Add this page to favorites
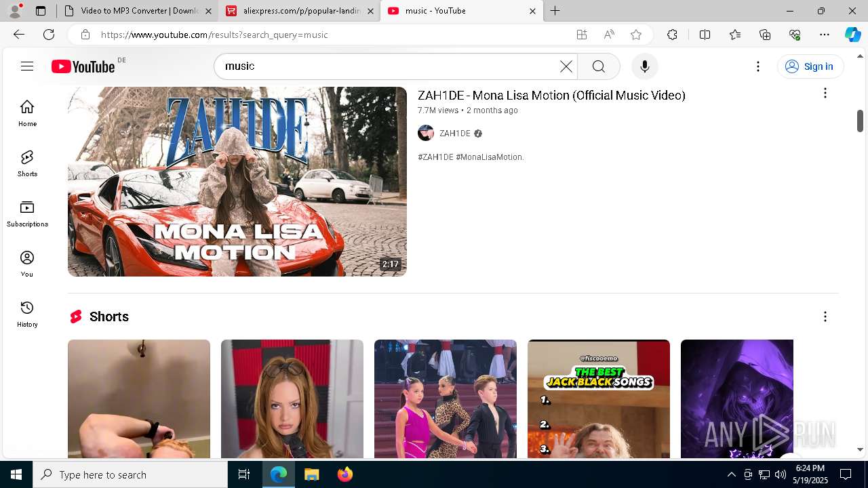Image resolution: width=868 pixels, height=488 pixels. (x=635, y=35)
